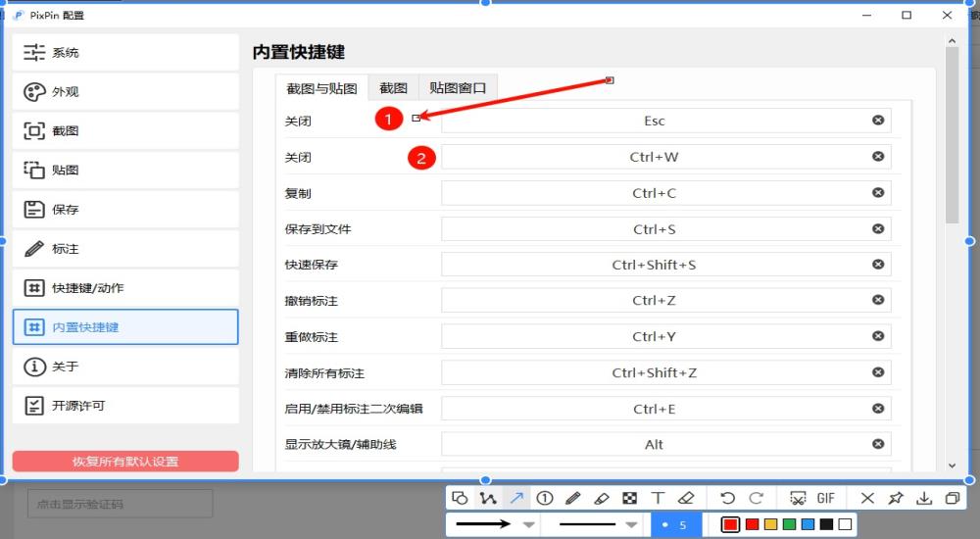Clear the Ctrl+W shortcut binding
980x539 pixels.
[878, 157]
